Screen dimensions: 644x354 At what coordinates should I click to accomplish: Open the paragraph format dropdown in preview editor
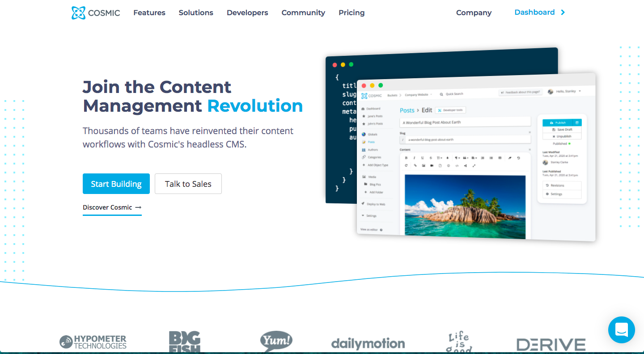point(458,158)
